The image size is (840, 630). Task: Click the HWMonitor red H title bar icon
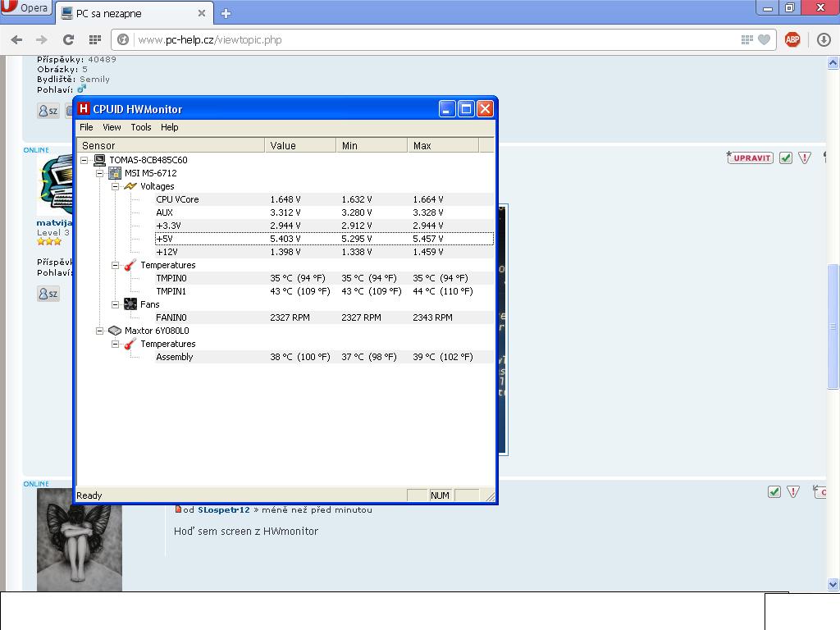click(x=83, y=109)
